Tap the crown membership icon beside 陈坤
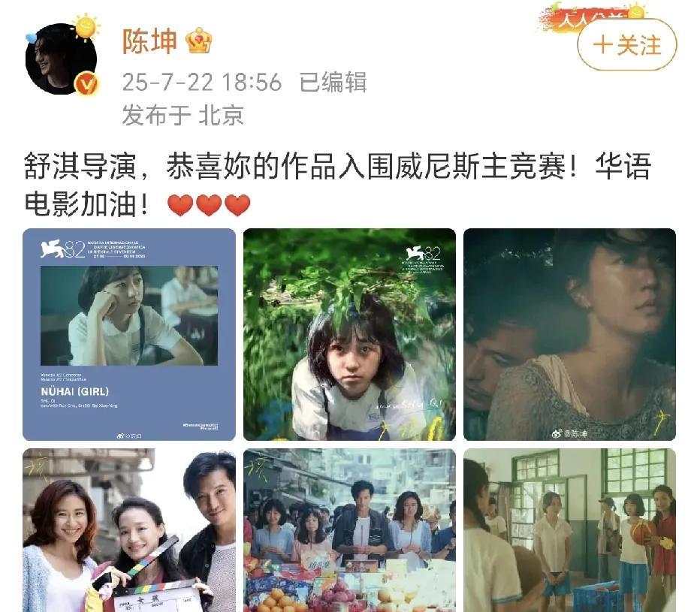Viewport: 700px width, 612px height. click(199, 41)
